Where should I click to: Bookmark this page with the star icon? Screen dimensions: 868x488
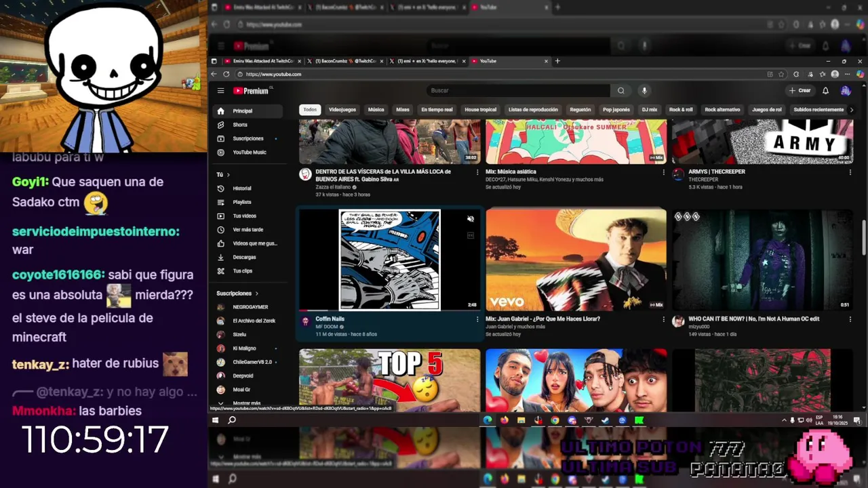pos(781,75)
